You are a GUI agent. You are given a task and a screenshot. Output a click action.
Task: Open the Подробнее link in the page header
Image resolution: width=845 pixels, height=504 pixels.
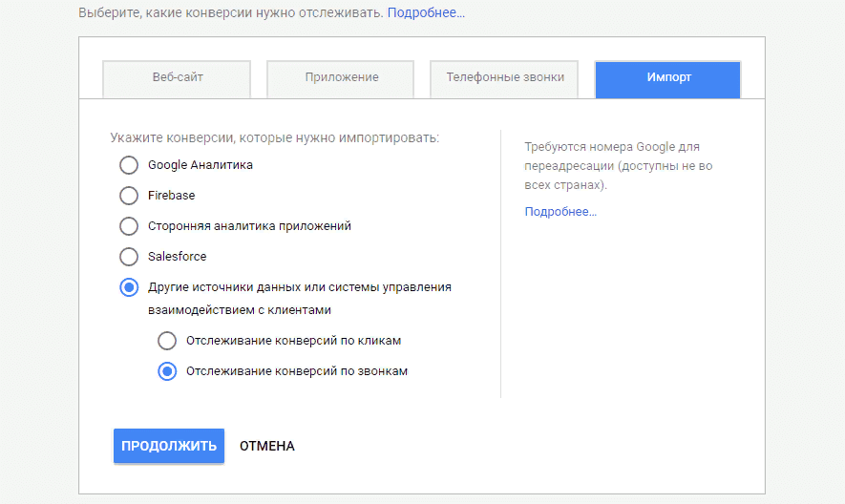pos(426,13)
